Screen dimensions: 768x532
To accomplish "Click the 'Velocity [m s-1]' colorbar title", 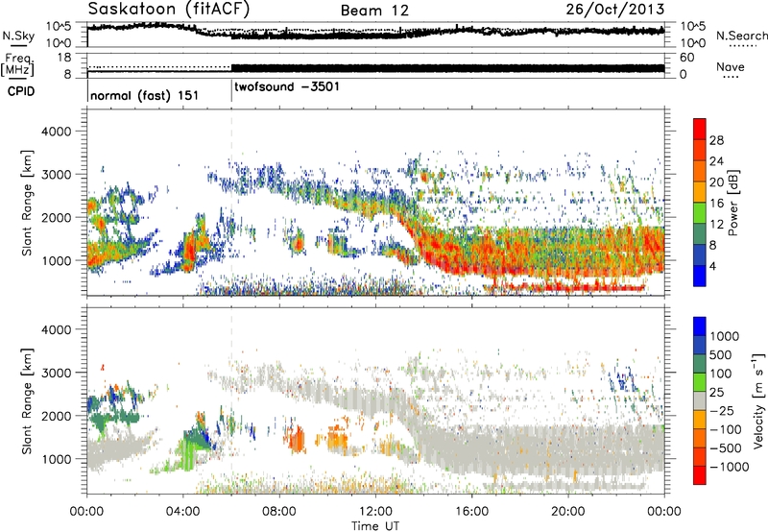I will coord(758,400).
